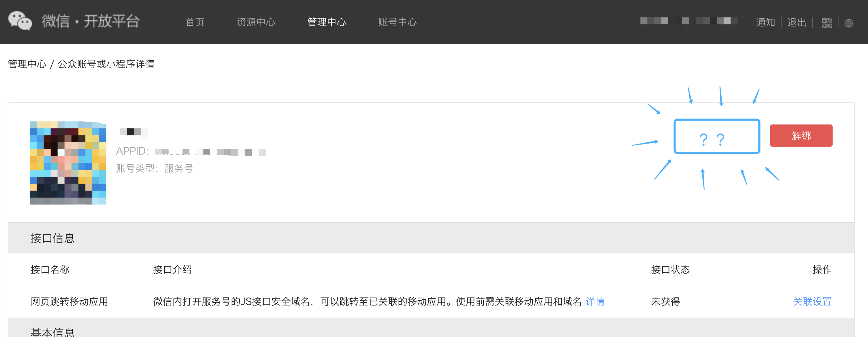Screen dimensions: 868x337
Task: Go to the 首页 tab
Action: point(195,22)
